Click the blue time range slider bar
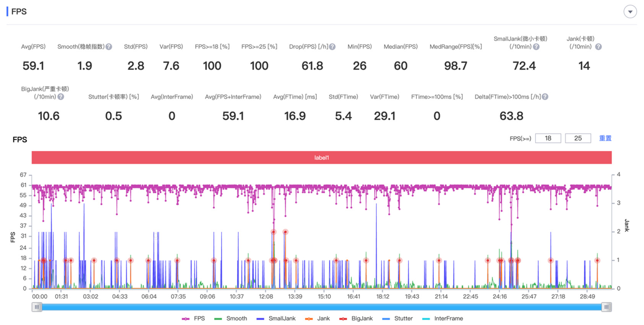Viewport: 644px width, 325px height. (x=321, y=307)
